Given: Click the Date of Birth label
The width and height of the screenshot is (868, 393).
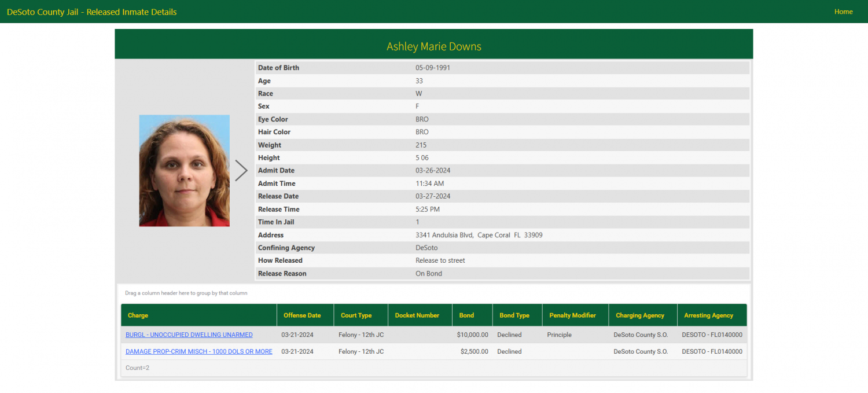Looking at the screenshot, I should click(x=279, y=68).
